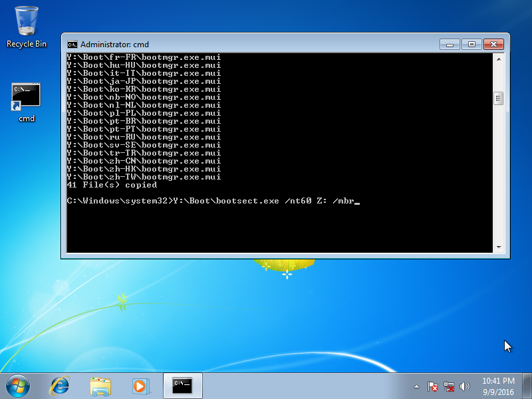This screenshot has height=399, width=532.
Task: Open the Windows Start menu orb
Action: coord(18,386)
